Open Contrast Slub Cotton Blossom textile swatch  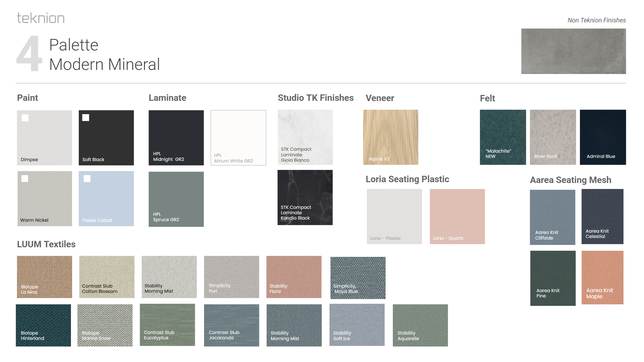click(x=107, y=277)
